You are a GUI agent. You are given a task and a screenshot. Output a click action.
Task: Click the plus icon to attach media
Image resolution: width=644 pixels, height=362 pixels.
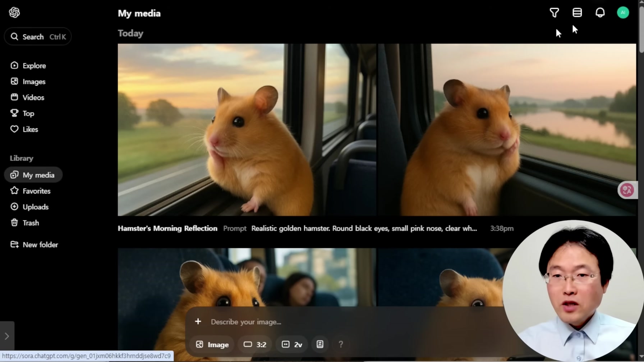[198, 321]
